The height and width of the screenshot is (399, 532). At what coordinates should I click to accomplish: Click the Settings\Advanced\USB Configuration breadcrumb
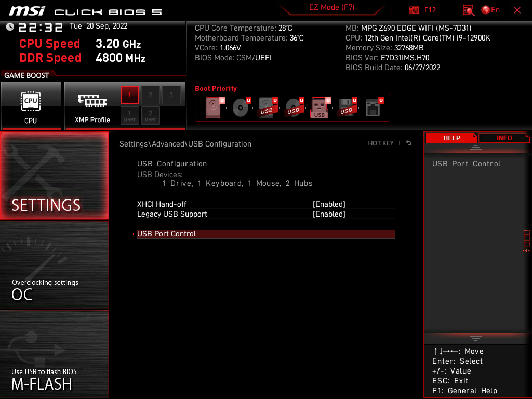point(185,144)
